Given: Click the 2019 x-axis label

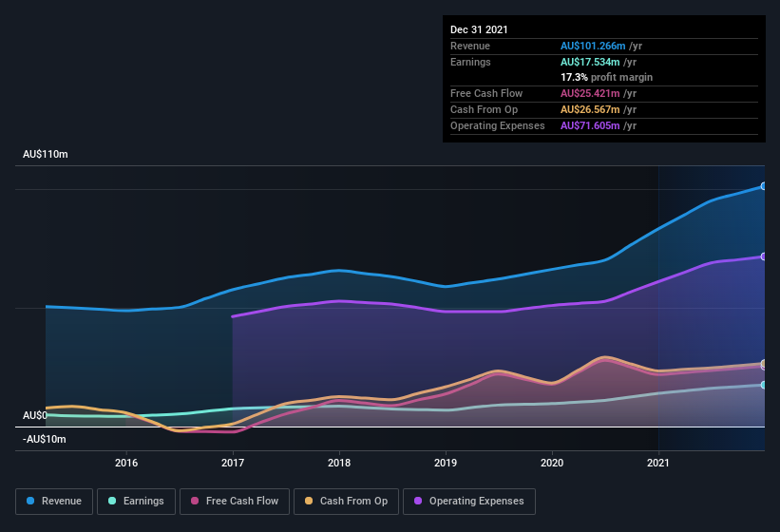Looking at the screenshot, I should click(x=446, y=463).
